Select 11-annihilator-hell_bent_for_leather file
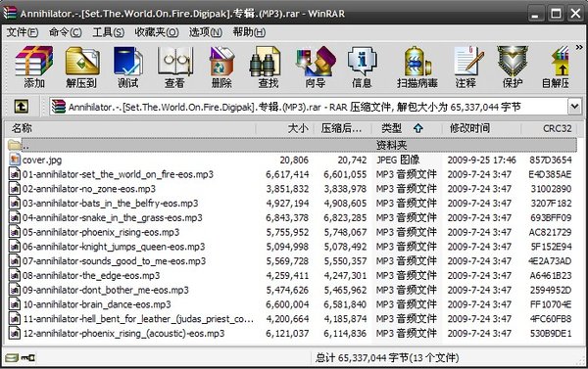 [x=138, y=319]
